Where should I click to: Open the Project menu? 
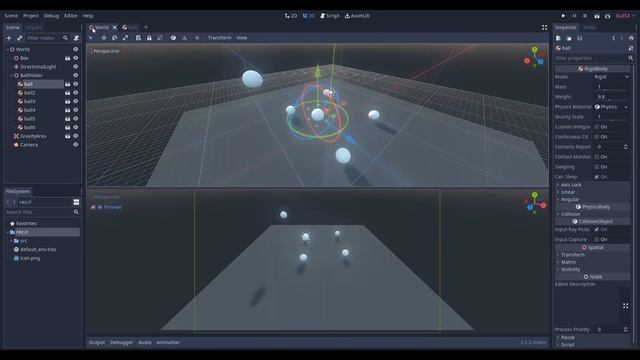tap(31, 16)
